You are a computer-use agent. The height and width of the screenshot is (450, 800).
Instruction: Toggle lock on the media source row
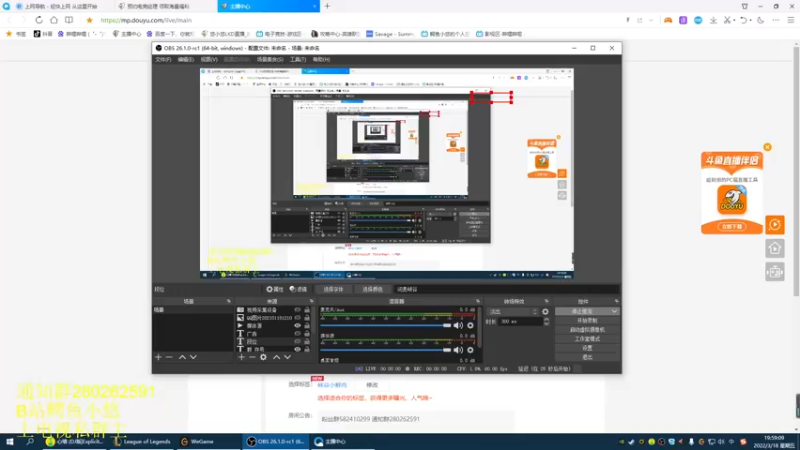click(307, 326)
